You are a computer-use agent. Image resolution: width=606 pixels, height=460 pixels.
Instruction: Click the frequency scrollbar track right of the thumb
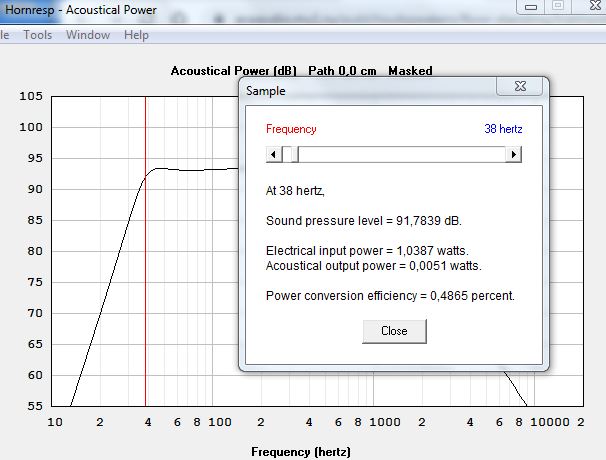click(x=402, y=155)
